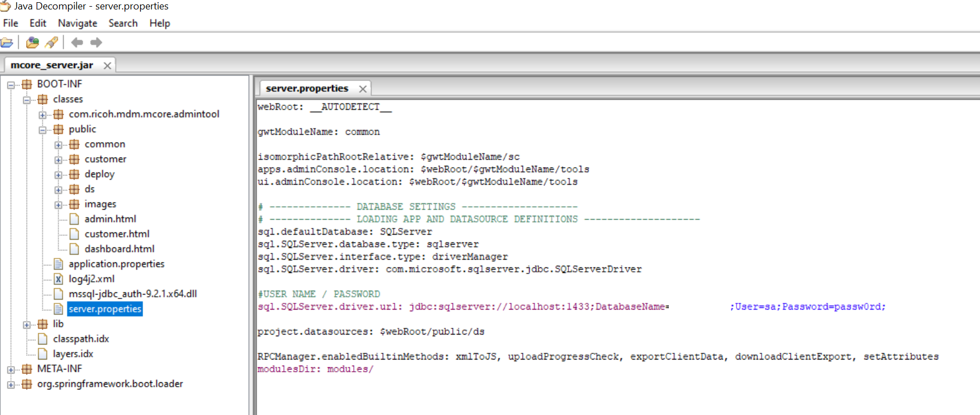
Task: Expand the deploy folder node
Action: (58, 175)
